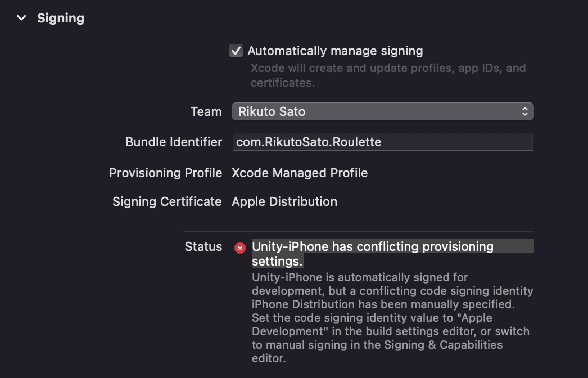Click the Signing header label
Viewport: 588px width, 378px height.
point(60,17)
